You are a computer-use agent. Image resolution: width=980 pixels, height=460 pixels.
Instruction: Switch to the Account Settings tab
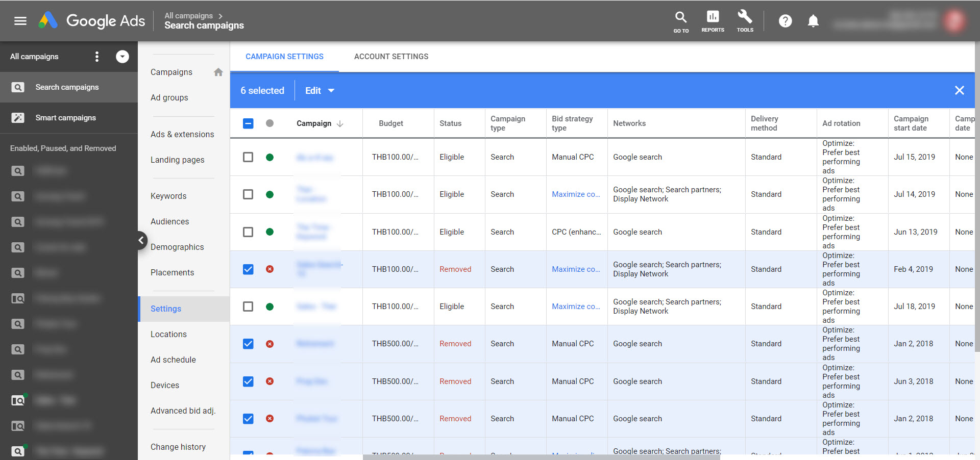coord(391,57)
